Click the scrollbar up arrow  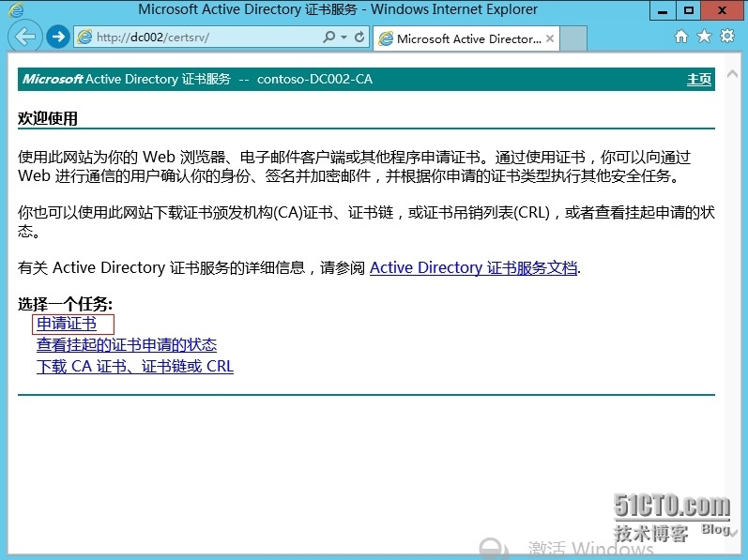click(x=732, y=73)
